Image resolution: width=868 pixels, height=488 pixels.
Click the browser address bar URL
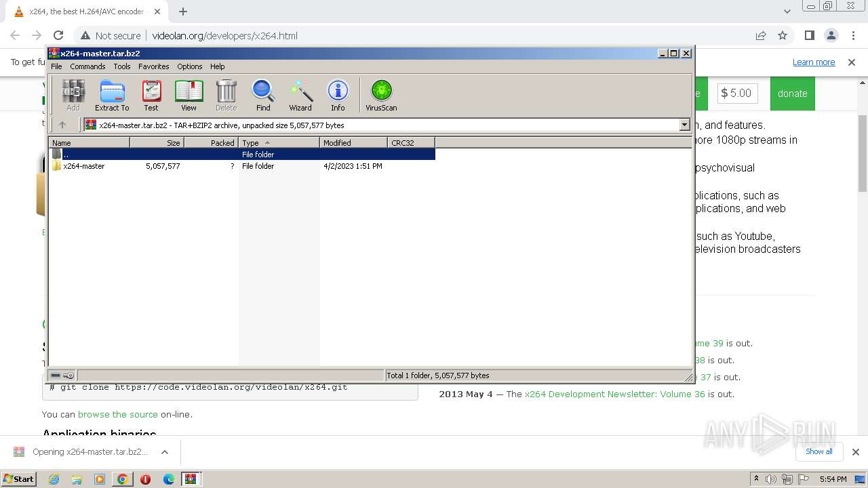point(224,36)
